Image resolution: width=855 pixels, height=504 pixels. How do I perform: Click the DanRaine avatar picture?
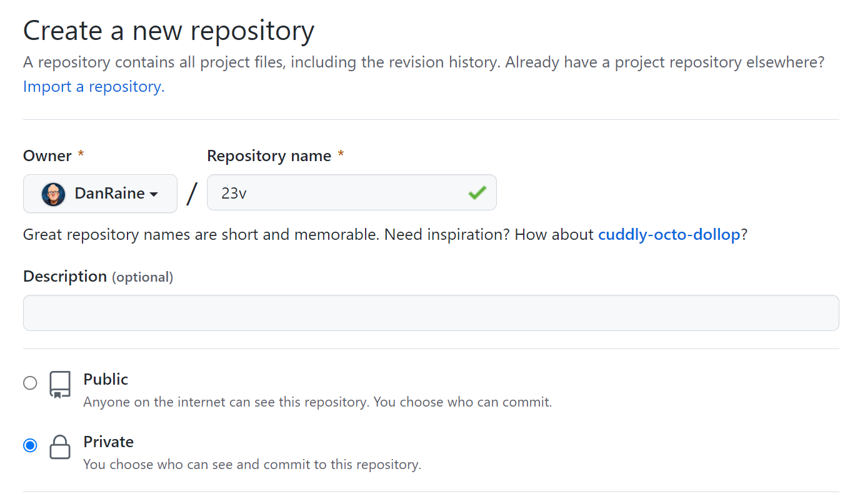click(54, 194)
